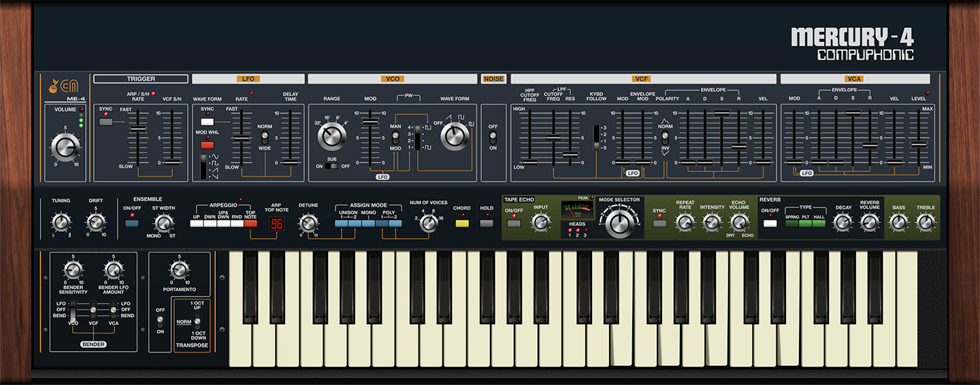Viewport: 980px width, 385px height.
Task: Select Arpeggio RND mode button
Action: (237, 223)
